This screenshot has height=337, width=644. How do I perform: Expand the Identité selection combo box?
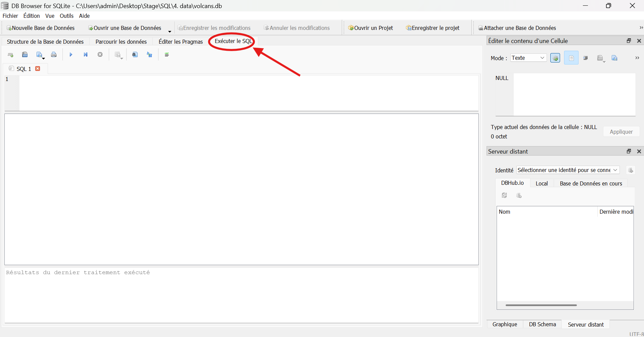pyautogui.click(x=567, y=170)
